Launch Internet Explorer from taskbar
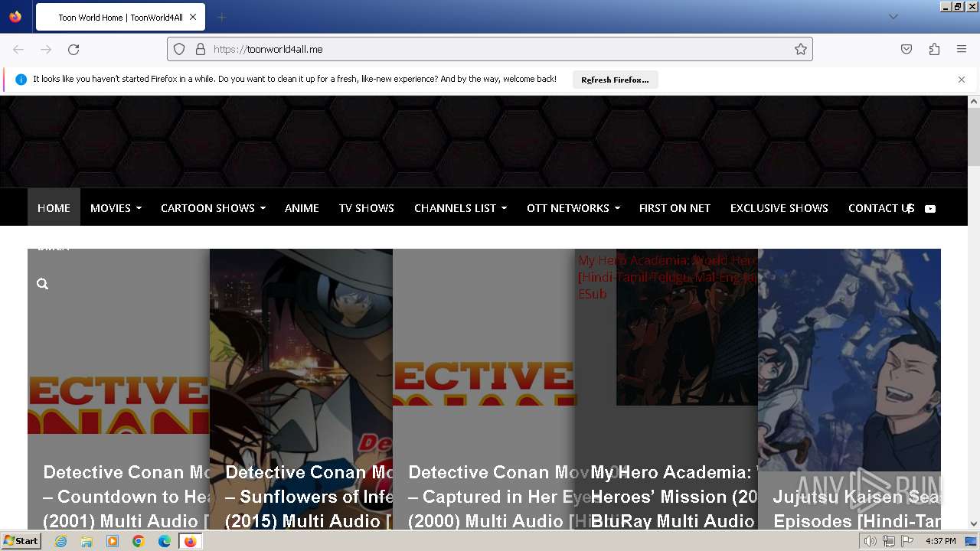The height and width of the screenshot is (551, 980). point(60,541)
